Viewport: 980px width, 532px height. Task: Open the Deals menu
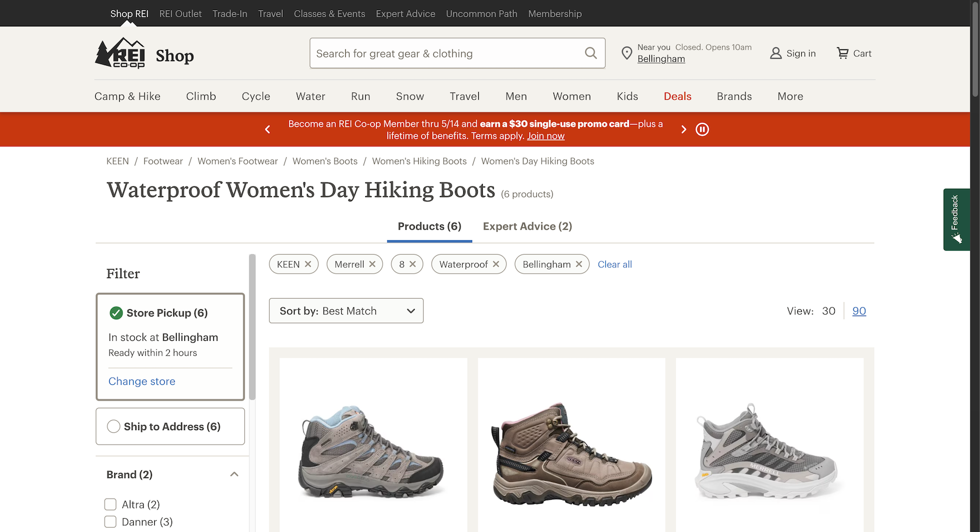678,96
